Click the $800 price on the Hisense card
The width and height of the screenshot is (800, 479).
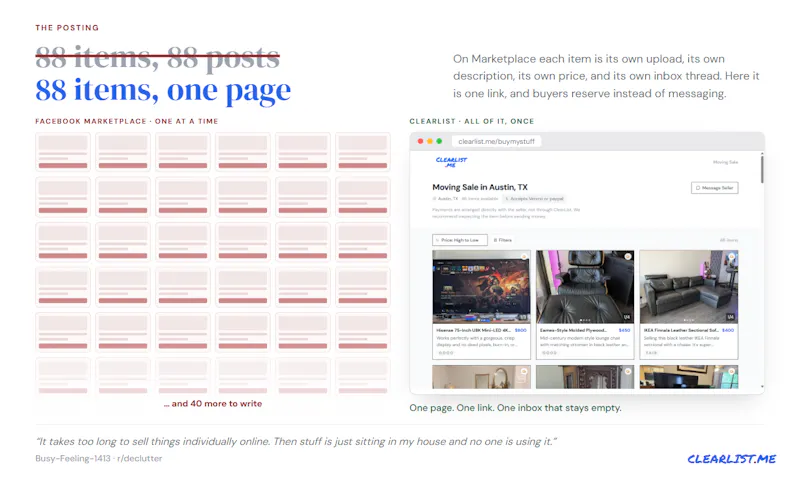point(520,330)
